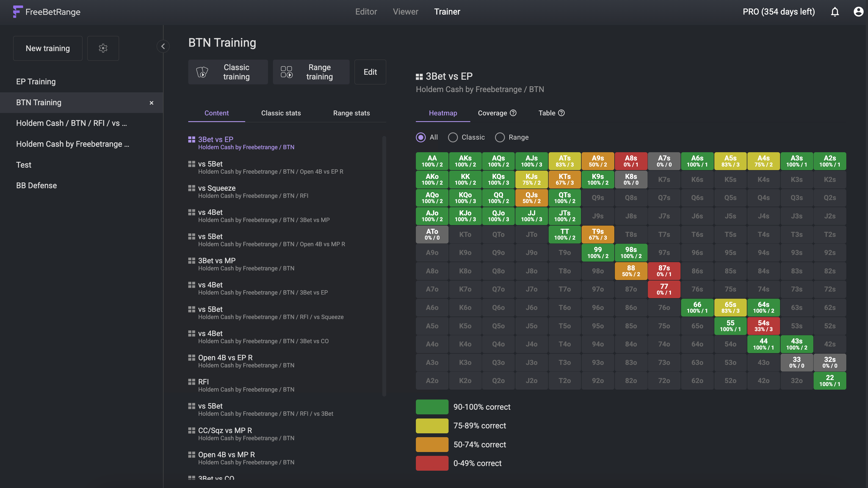This screenshot has width=868, height=488.
Task: Collapse the sidebar with the chevron
Action: [x=163, y=46]
